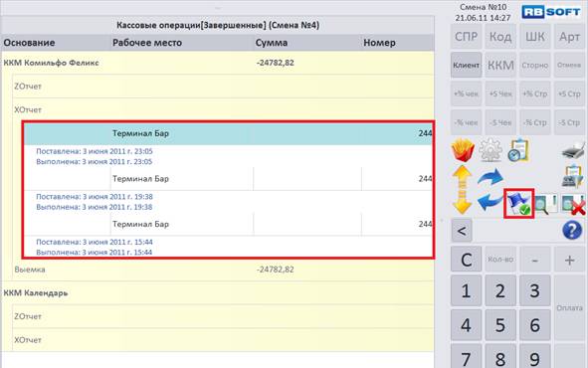Viewport: 588px width, 368px height.
Task: Select the Код button
Action: pos(500,37)
